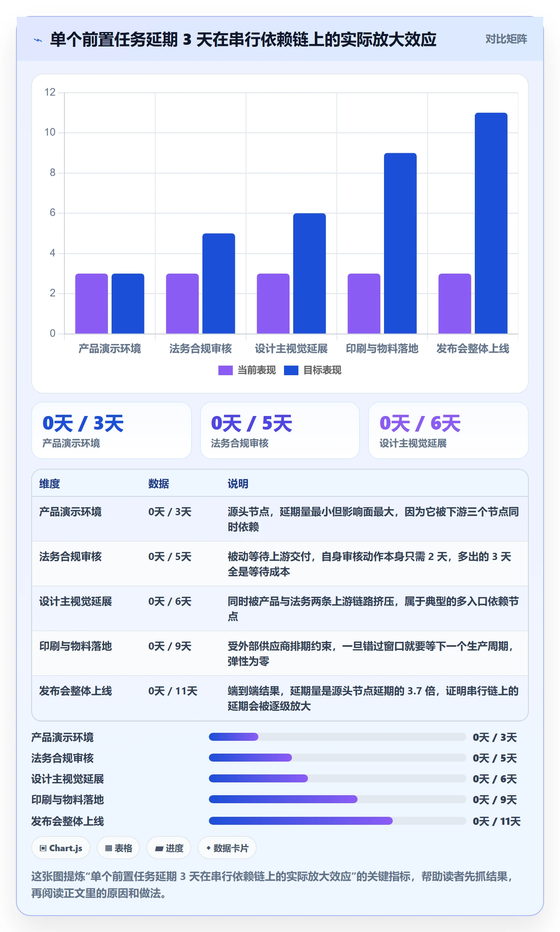Click the 设计主视觉延展 row name in the table
The image size is (560, 932).
[76, 601]
